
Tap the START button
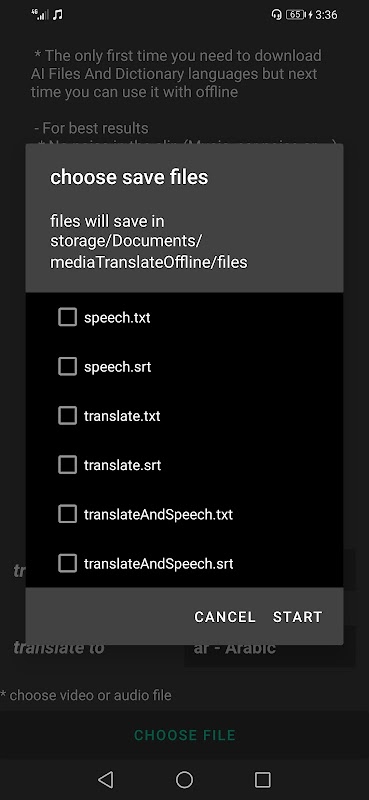coord(298,617)
